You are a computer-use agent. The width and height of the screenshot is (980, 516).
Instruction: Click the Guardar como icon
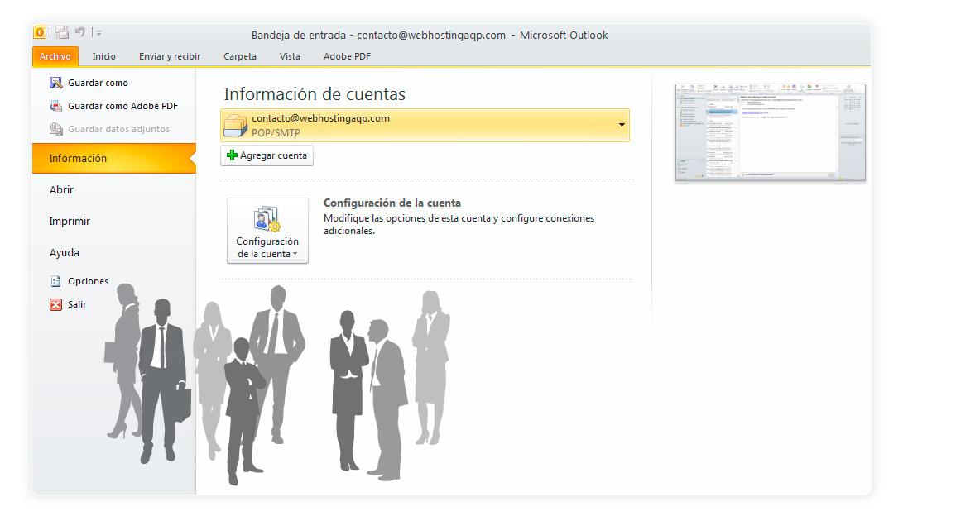(56, 83)
